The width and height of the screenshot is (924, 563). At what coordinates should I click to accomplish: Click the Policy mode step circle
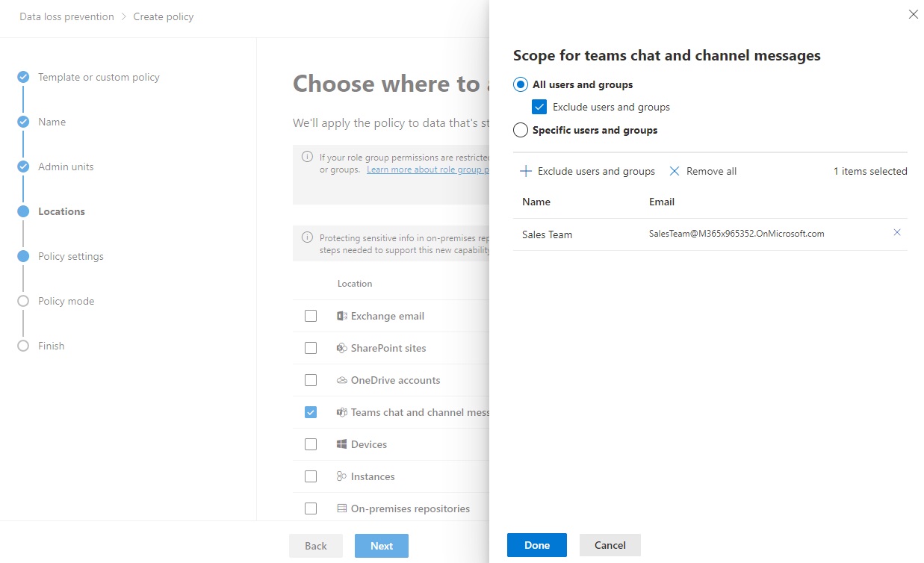[x=23, y=301]
